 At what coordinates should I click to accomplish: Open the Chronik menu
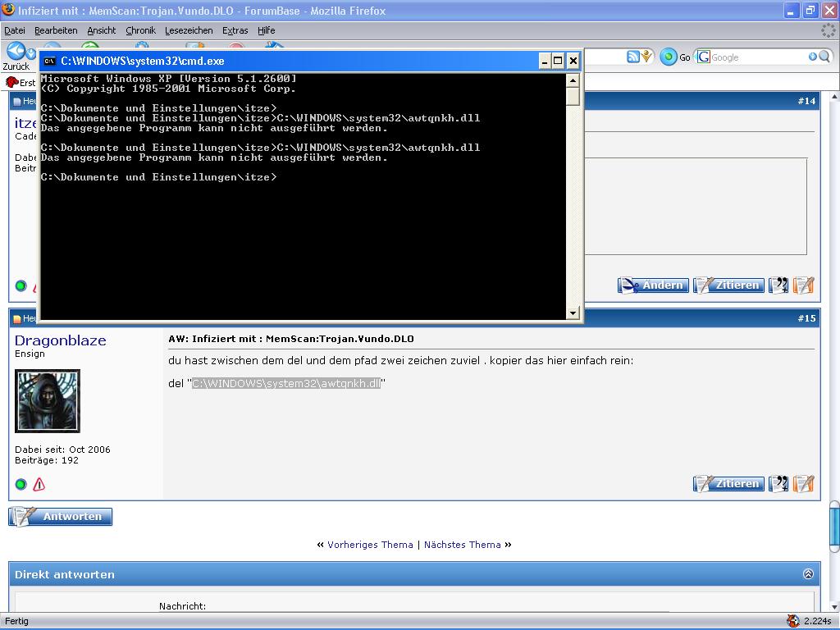(x=140, y=30)
